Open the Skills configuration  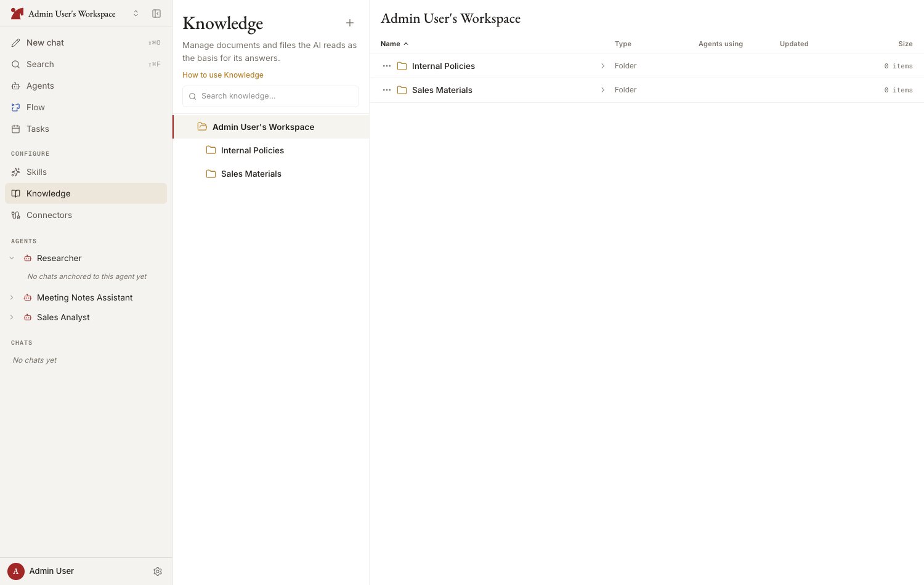(x=86, y=172)
